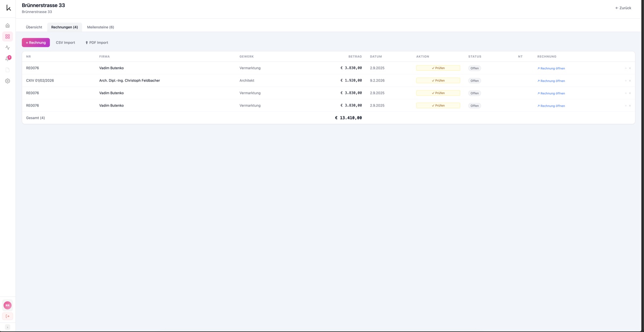Viewport: 644px width, 332px height.
Task: Click Prüfen for the Feldbacher invoice
Action: pyautogui.click(x=438, y=80)
